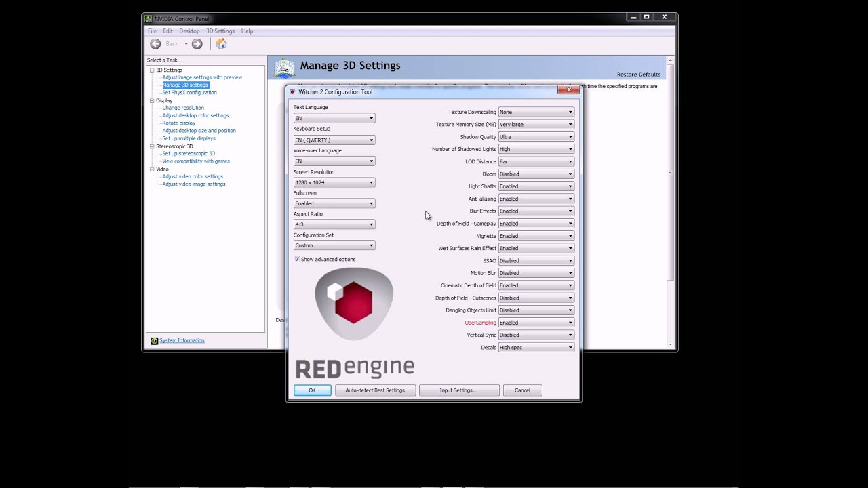Select Set up multiple displays
The width and height of the screenshot is (868, 488).
pos(189,138)
